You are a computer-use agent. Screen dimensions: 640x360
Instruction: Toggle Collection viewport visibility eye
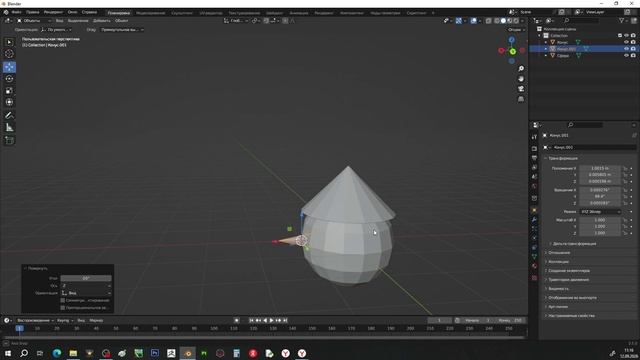tap(626, 36)
